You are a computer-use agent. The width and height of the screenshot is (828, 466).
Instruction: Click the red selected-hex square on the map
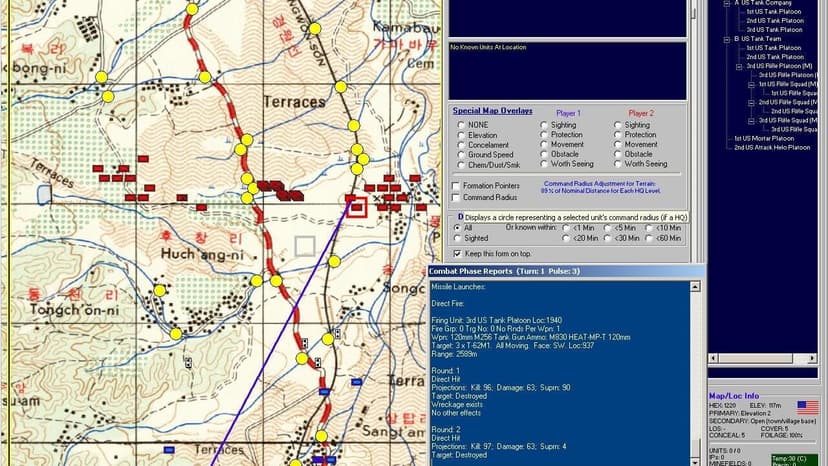(357, 207)
